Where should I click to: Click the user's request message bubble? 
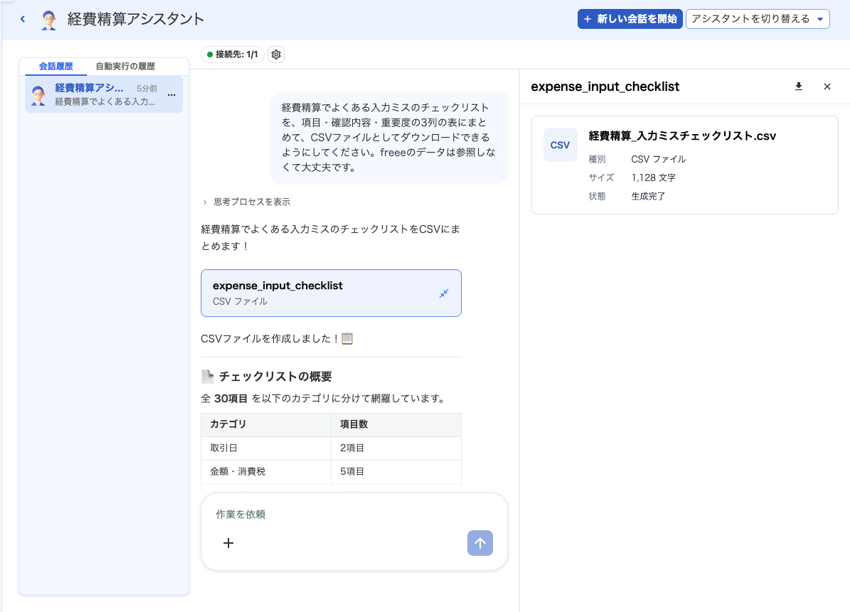389,138
